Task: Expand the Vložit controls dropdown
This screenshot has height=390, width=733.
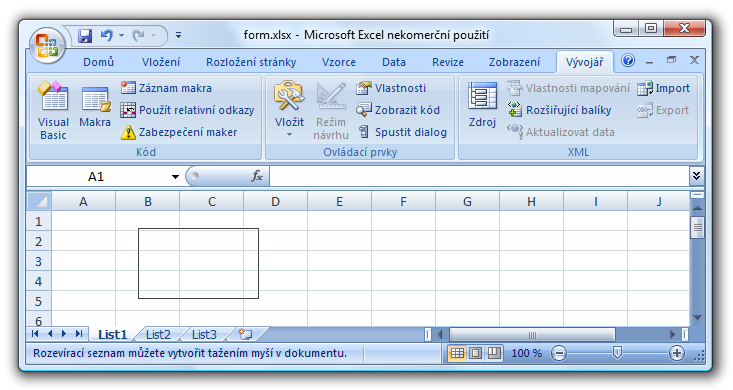Action: (289, 110)
